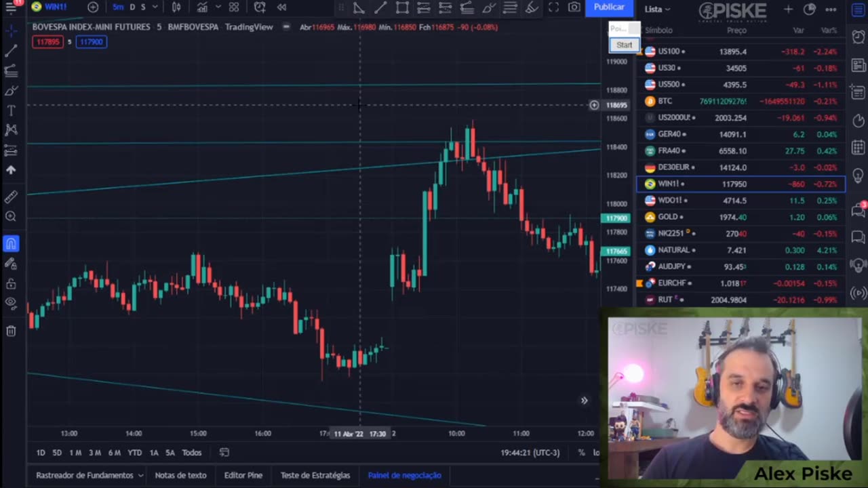Open the chart layout grid selector

pyautogui.click(x=234, y=7)
